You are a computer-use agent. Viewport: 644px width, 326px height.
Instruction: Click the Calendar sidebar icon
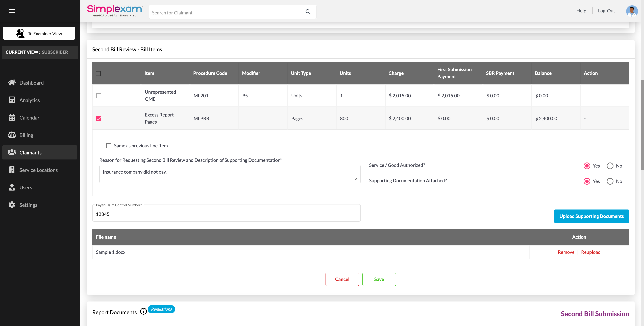click(12, 118)
